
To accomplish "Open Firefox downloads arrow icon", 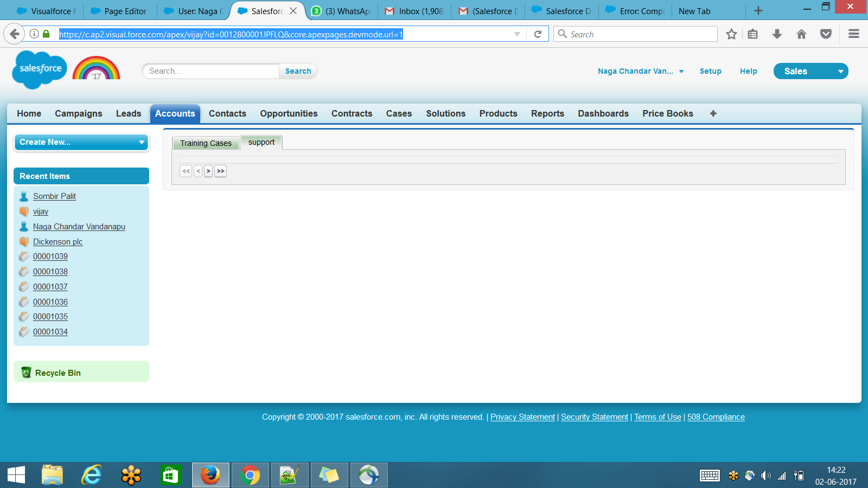I will click(x=777, y=34).
